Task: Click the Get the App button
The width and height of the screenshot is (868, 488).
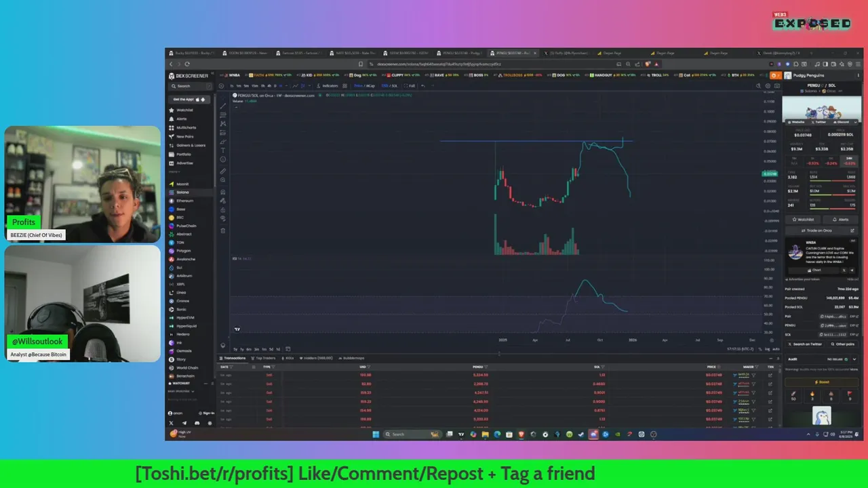Action: coord(189,100)
